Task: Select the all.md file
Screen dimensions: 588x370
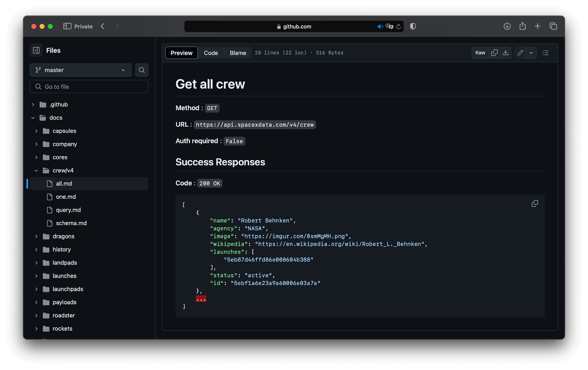Action: 89,184
